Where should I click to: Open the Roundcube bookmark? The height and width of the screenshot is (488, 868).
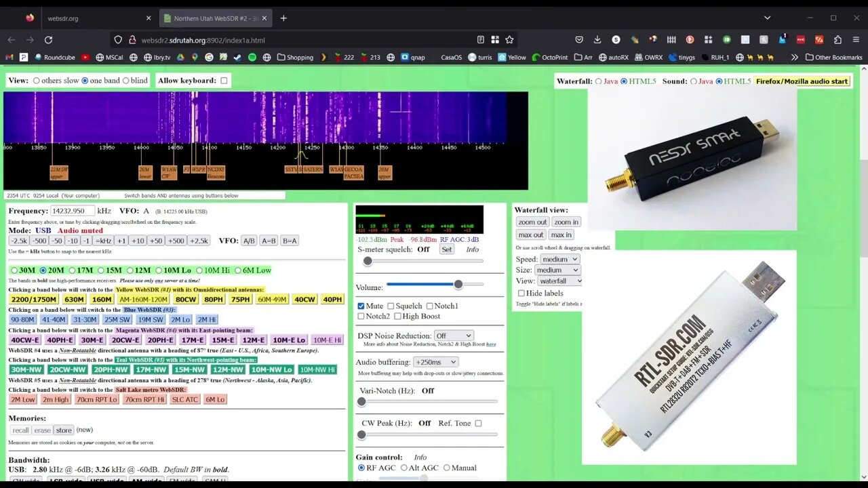coord(54,58)
